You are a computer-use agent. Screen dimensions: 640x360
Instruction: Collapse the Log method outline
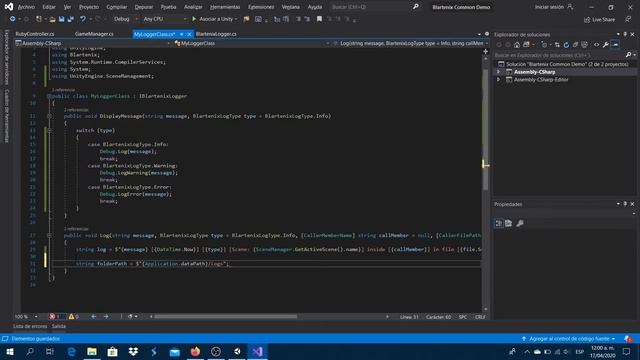point(49,235)
